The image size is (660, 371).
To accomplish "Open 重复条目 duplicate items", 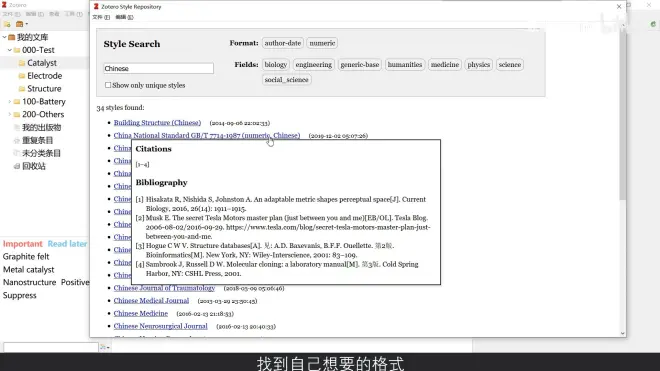I will click(37, 140).
